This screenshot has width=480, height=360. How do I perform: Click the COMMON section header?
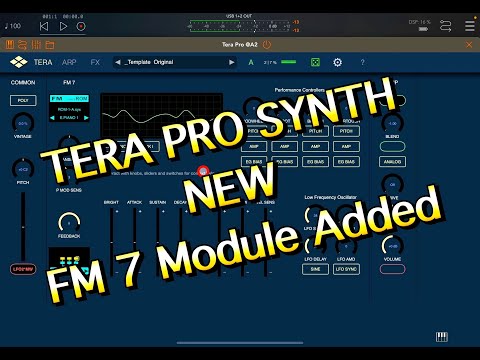point(23,82)
